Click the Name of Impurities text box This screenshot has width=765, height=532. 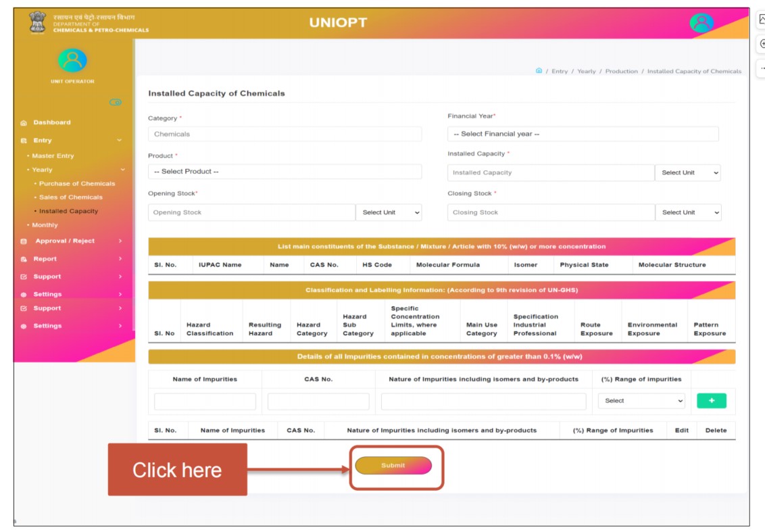(205, 401)
